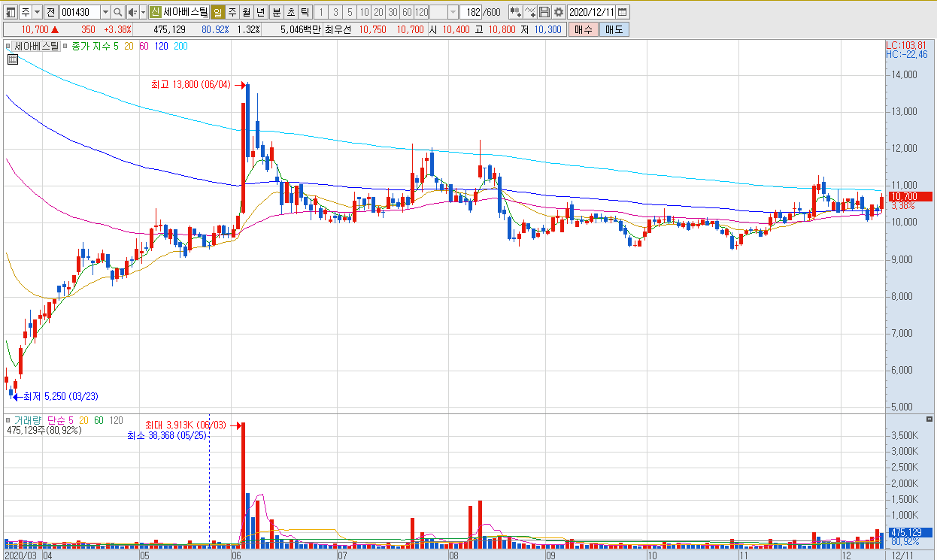Select the 년 yearly chart period

[260, 12]
